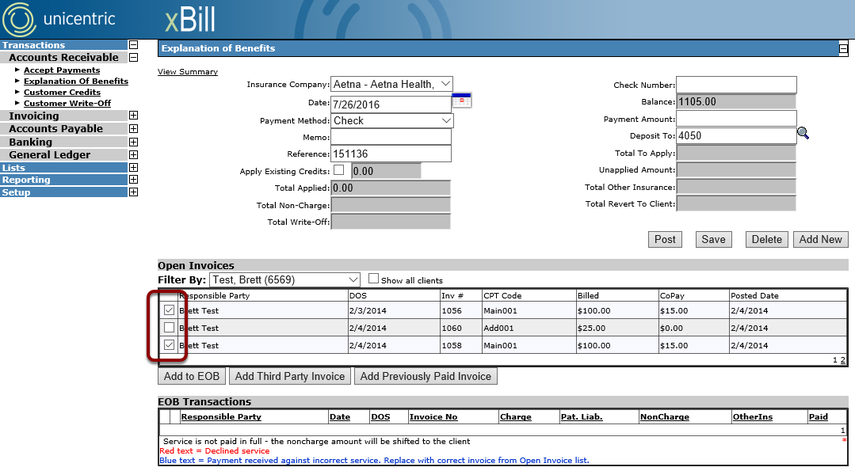Check the invoice 1060 row checkbox
The width and height of the screenshot is (855, 471).
coord(169,328)
